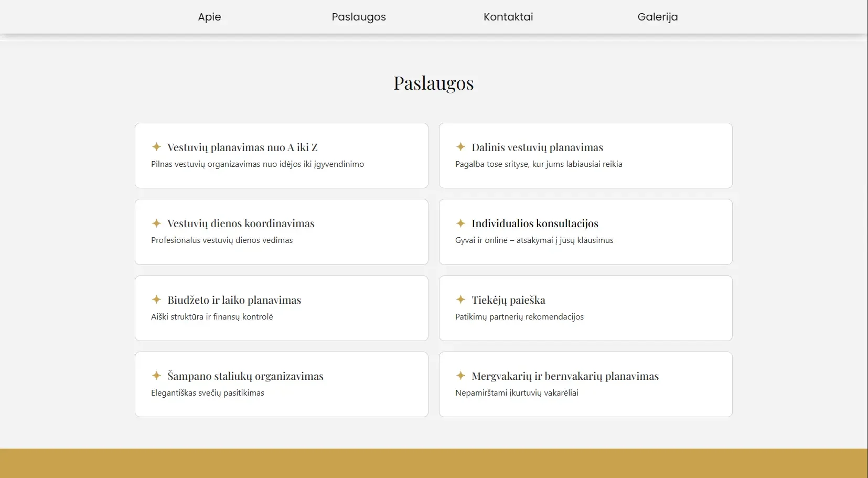The height and width of the screenshot is (478, 868).
Task: Click the Biudžeto ir laiko planavimas title
Action: click(234, 300)
